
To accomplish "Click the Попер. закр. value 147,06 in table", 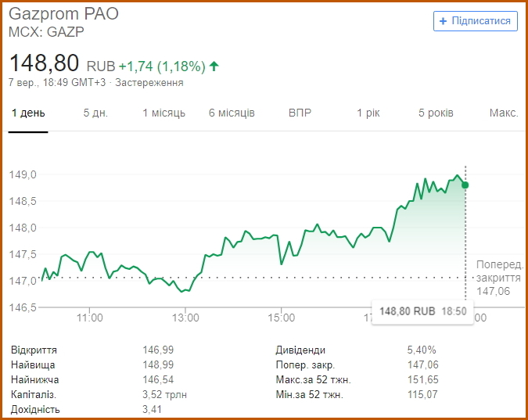I will [423, 364].
